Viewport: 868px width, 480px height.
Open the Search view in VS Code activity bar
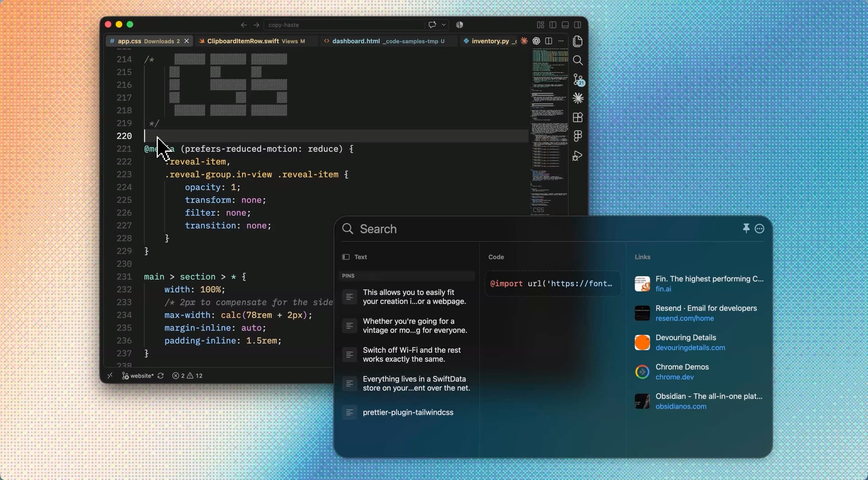(x=578, y=60)
